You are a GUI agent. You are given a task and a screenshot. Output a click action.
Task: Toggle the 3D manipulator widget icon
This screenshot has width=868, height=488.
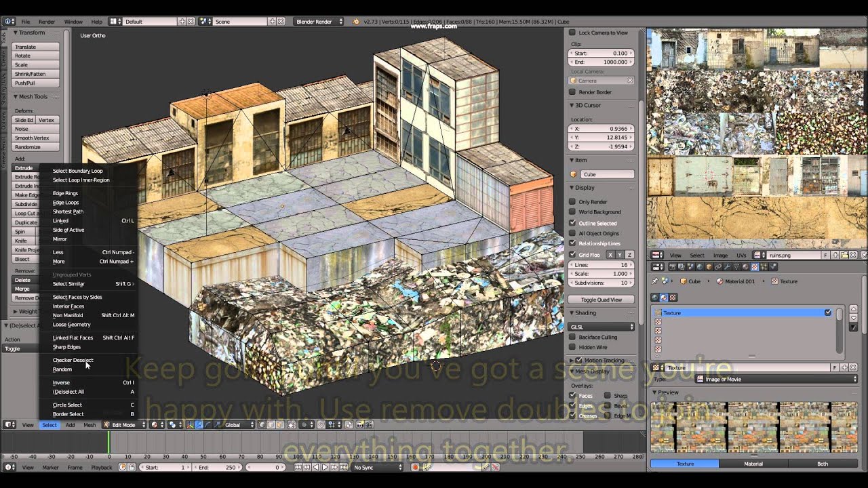[190, 425]
